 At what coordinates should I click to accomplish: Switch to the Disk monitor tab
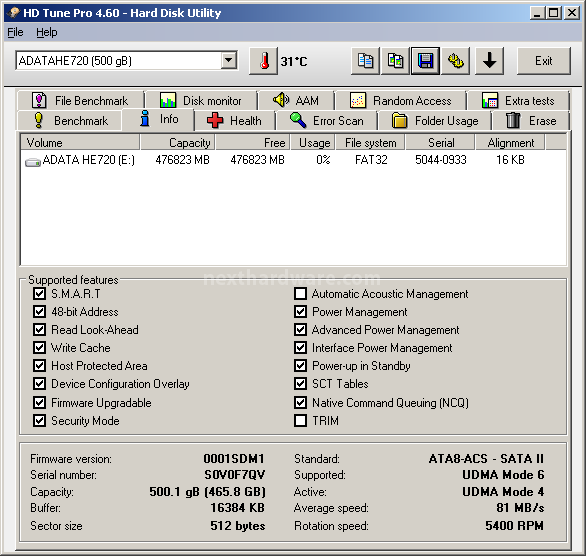[201, 101]
